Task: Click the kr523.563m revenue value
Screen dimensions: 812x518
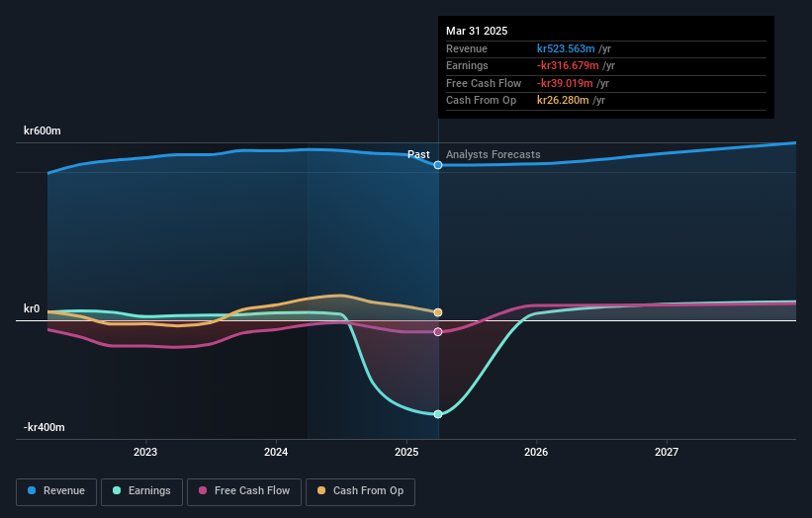Action: tap(566, 48)
